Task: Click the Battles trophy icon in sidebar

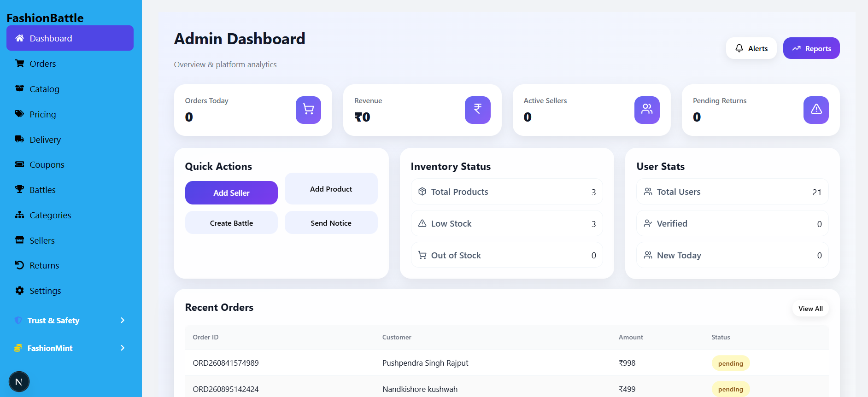Action: pos(19,189)
